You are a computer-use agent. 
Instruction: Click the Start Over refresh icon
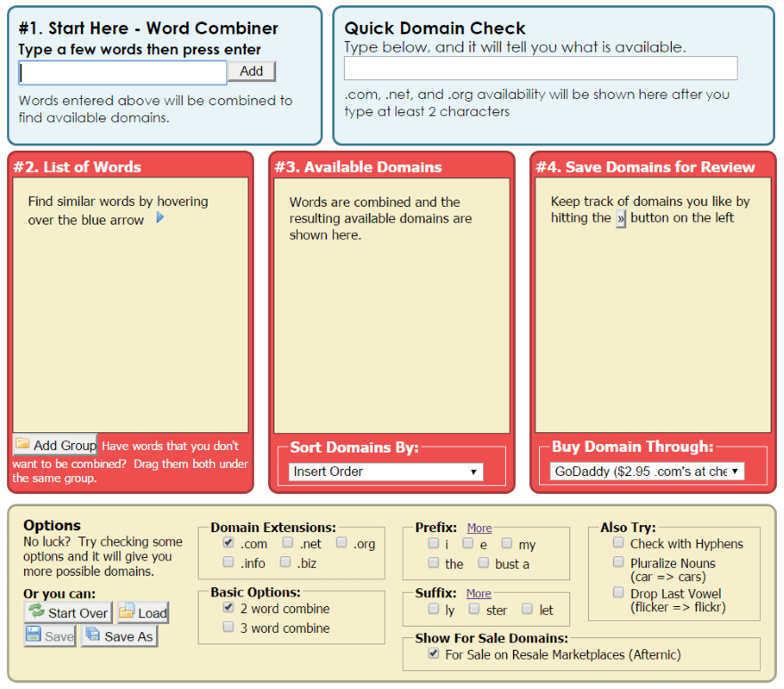pos(36,611)
